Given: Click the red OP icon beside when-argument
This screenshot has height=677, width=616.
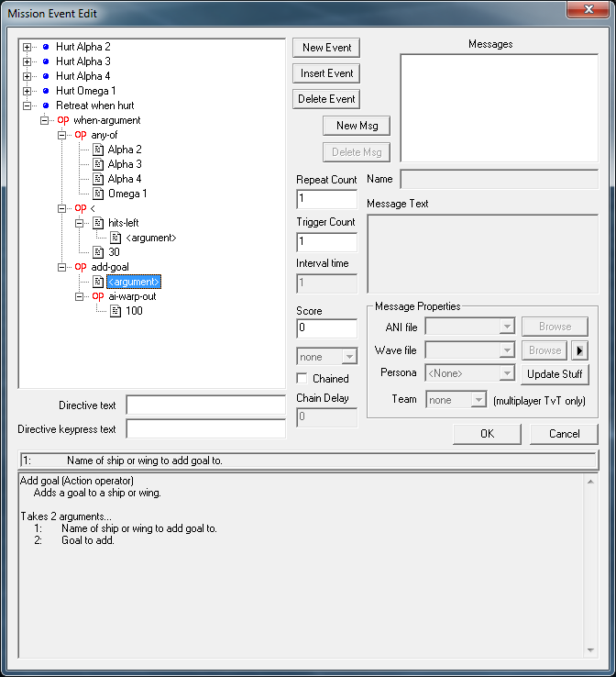Looking at the screenshot, I should click(x=63, y=120).
